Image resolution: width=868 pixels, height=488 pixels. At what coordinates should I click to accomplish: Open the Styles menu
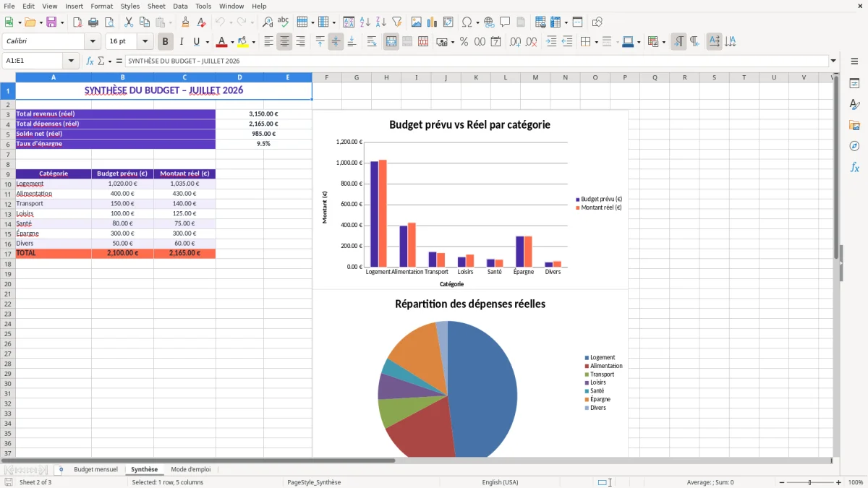[x=130, y=6]
